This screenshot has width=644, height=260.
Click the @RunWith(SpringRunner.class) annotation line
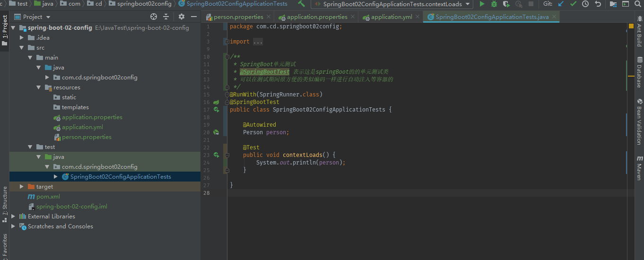point(276,95)
